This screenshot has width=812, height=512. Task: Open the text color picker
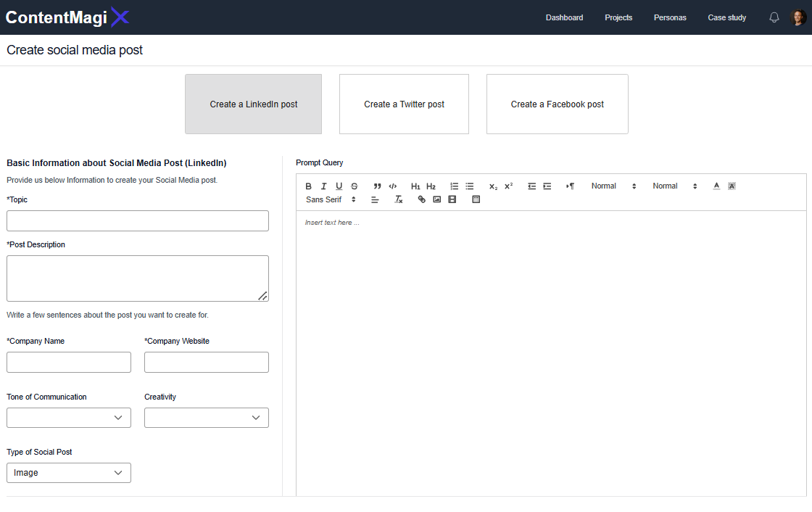[716, 186]
